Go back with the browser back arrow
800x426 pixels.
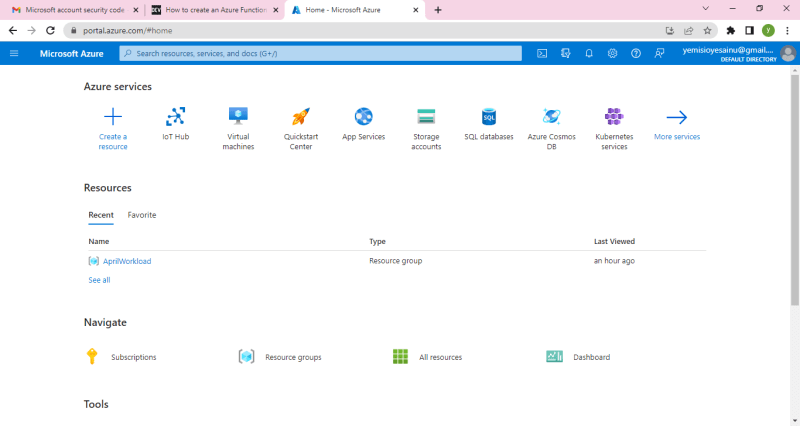[x=13, y=31]
